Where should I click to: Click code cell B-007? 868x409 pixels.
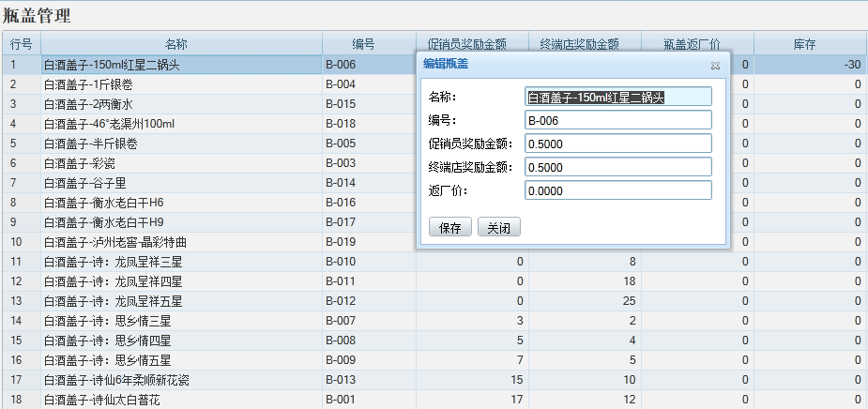(x=369, y=321)
